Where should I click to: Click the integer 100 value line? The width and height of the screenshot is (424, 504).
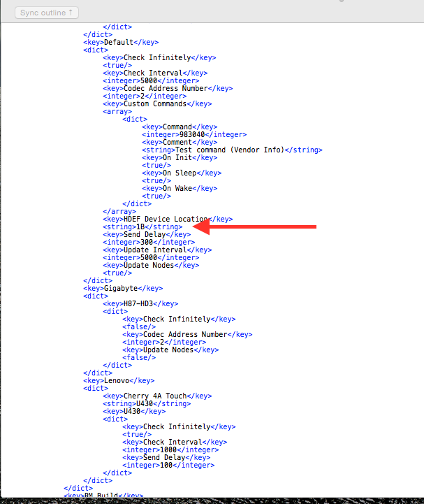[x=168, y=466]
